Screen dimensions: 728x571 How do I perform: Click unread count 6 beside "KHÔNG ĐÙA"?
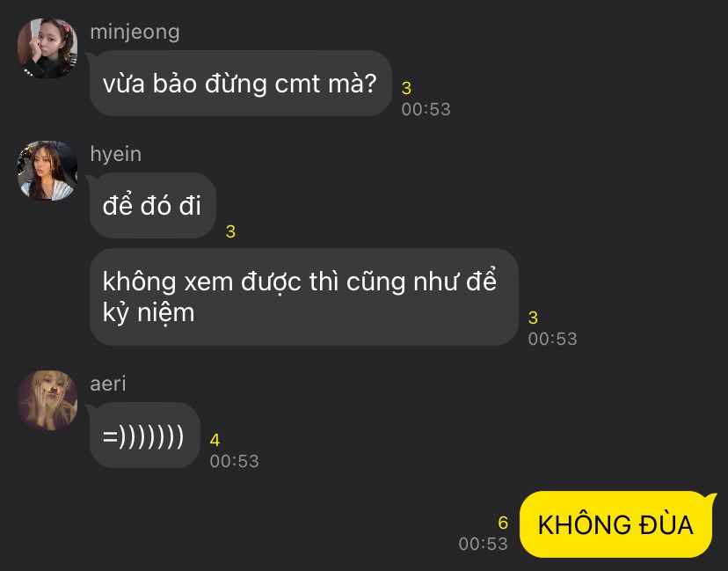click(x=503, y=523)
